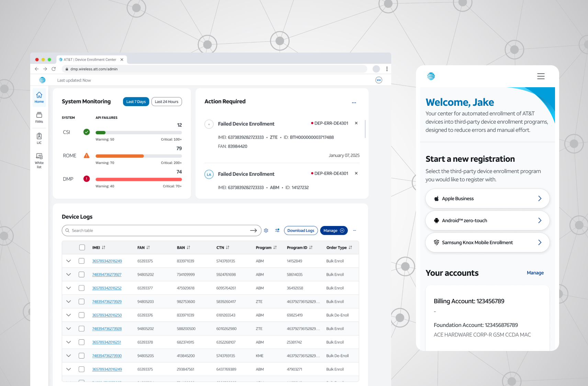Check the row for IMEI 748394736273929
588x386 pixels.
(81, 302)
